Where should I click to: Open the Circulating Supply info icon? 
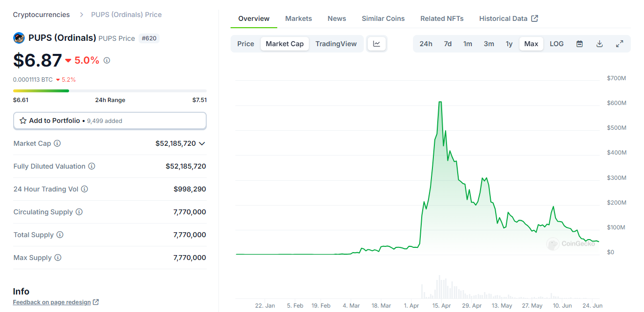pos(79,212)
